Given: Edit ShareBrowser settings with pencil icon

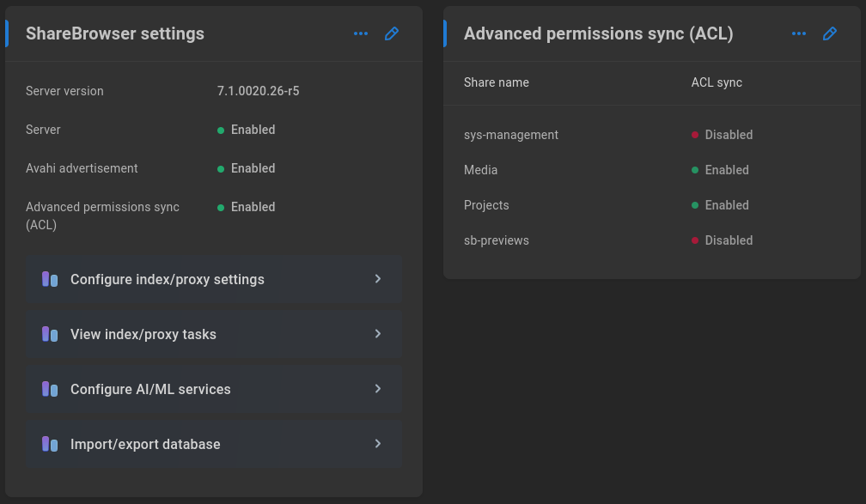Looking at the screenshot, I should click(392, 33).
